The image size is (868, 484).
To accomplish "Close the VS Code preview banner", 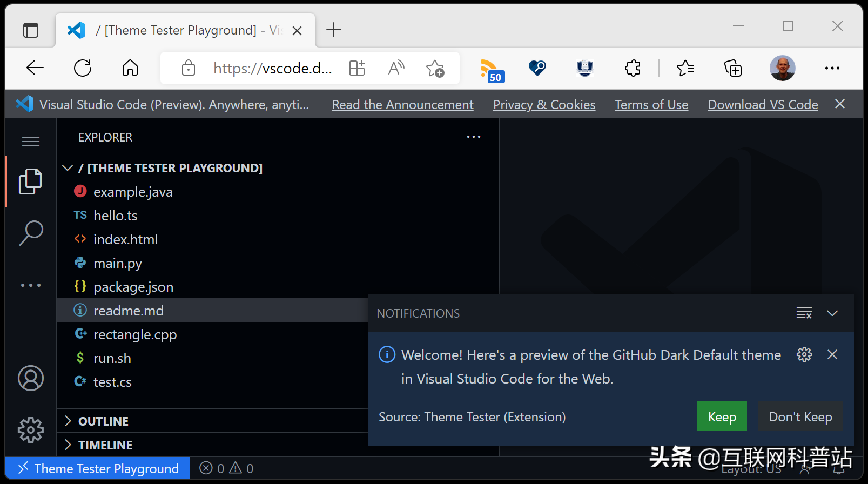I will [840, 104].
